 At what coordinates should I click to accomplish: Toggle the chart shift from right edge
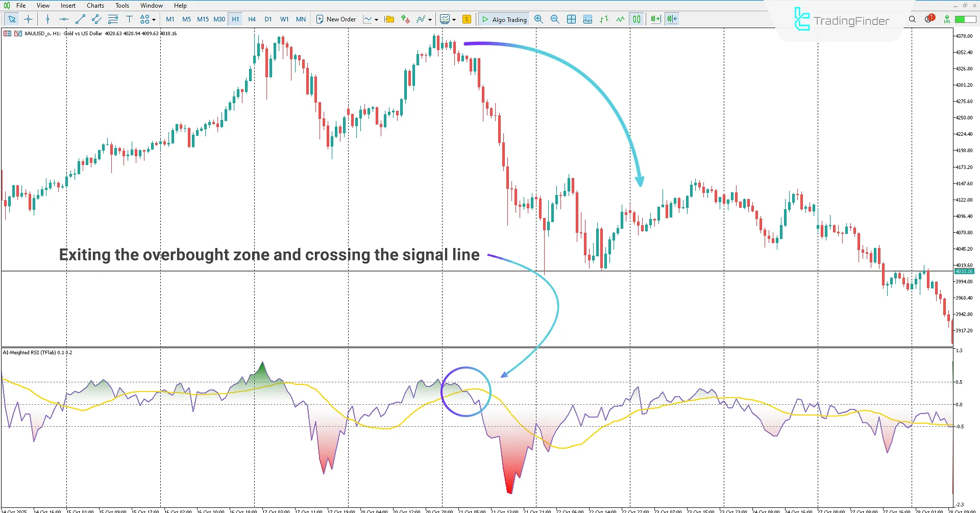(x=672, y=19)
